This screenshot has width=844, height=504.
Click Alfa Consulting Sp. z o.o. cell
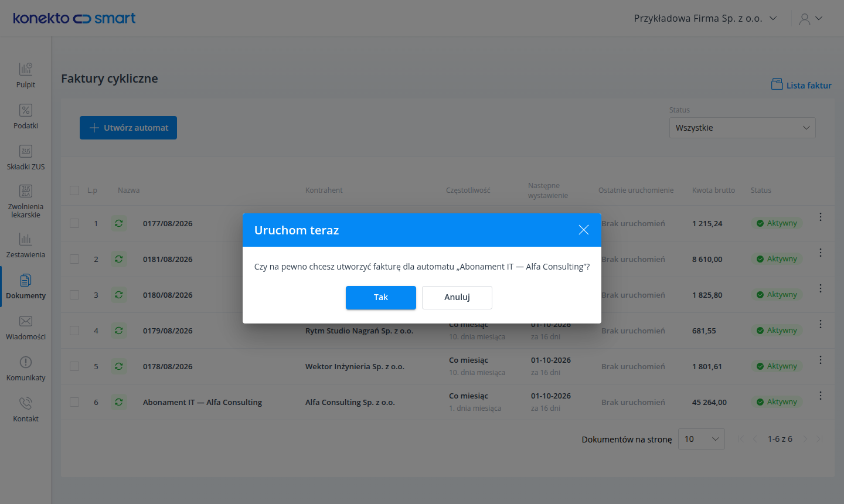pos(350,403)
